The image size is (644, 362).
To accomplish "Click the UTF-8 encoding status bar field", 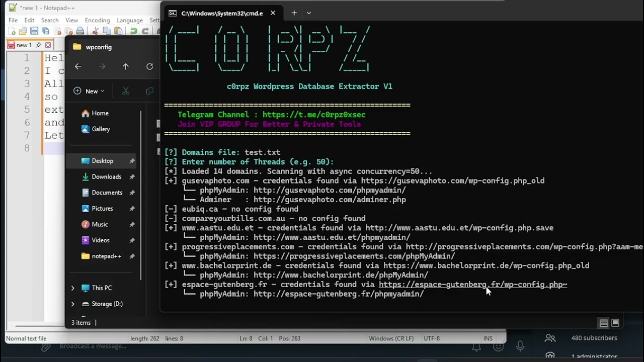I will pos(432,338).
